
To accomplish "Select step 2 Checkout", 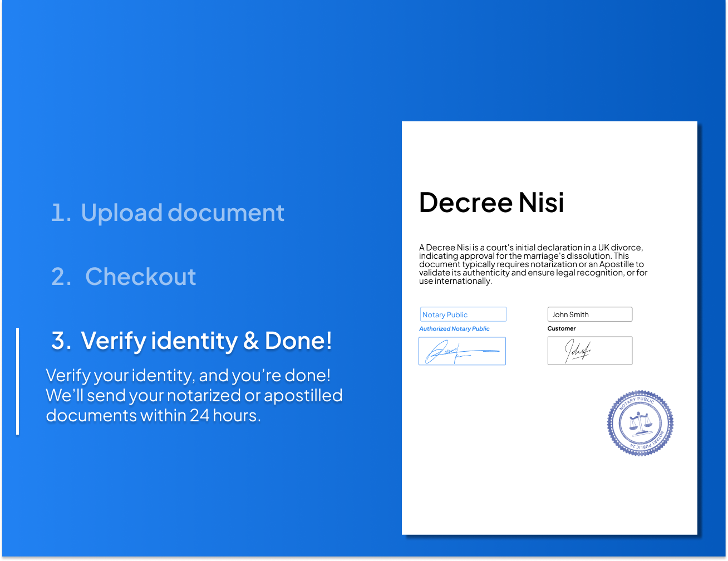I will point(123,277).
